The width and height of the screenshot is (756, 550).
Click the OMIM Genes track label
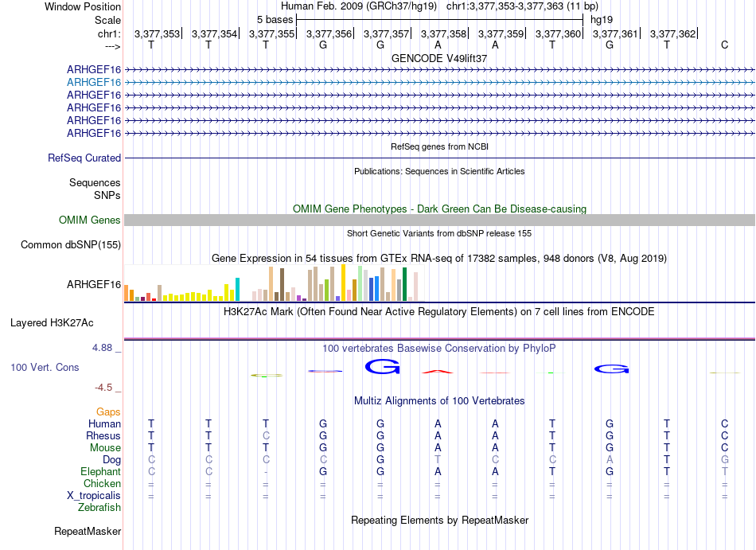point(89,220)
